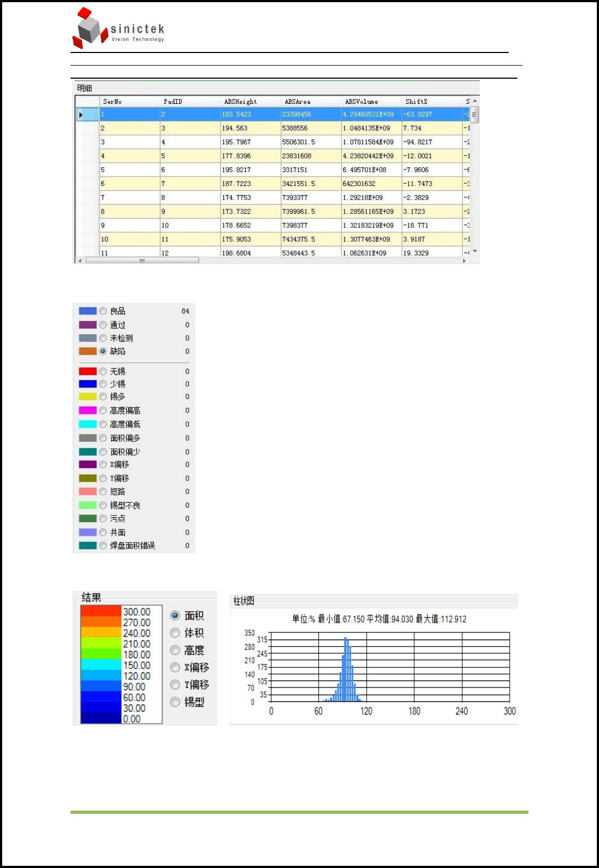Image resolution: width=599 pixels, height=868 pixels.
Task: Choose Y偏移 in the 结果 panel
Action: point(175,684)
